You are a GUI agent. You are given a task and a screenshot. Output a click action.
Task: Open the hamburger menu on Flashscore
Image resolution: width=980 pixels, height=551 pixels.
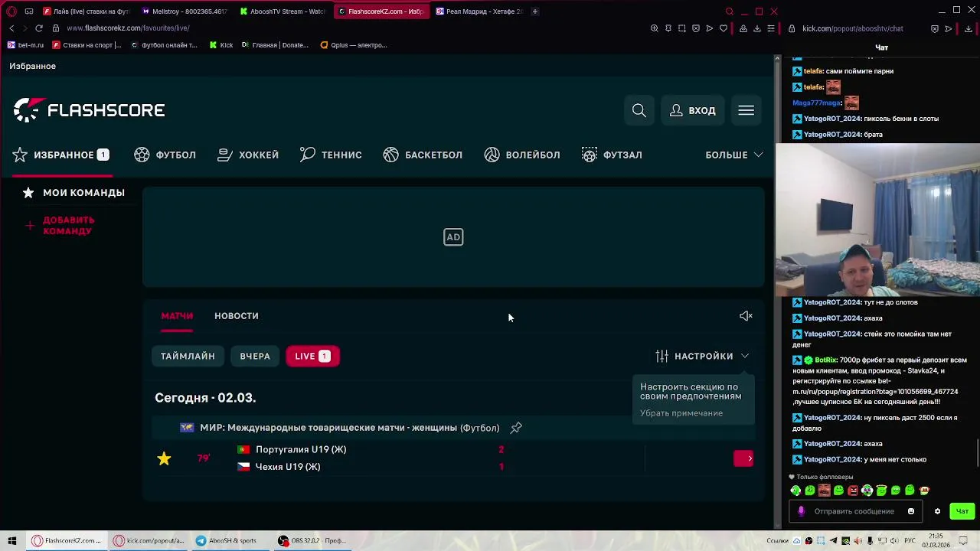coord(746,110)
